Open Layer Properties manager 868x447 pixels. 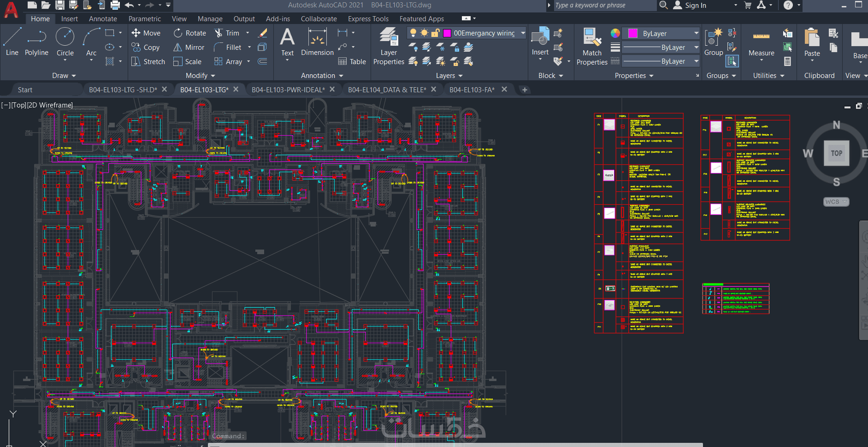click(x=389, y=46)
